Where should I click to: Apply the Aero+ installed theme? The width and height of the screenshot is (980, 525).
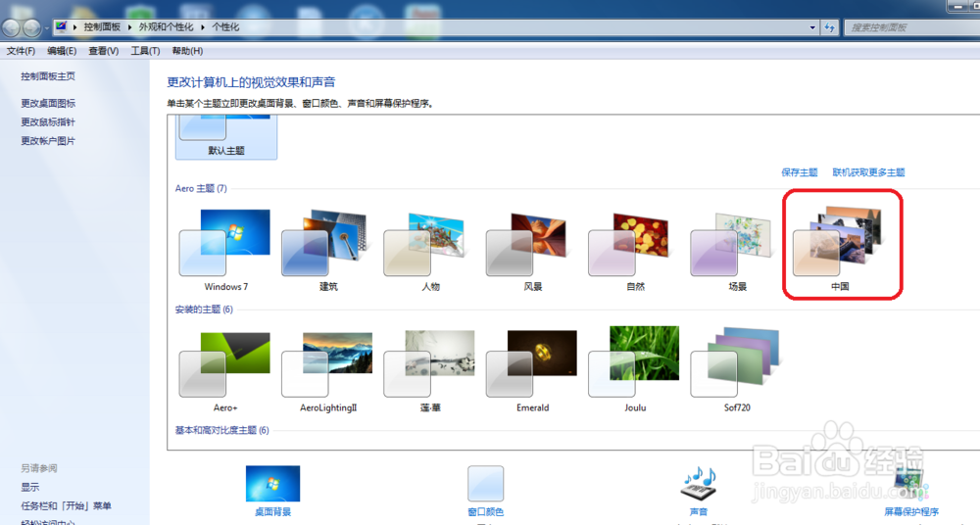225,370
